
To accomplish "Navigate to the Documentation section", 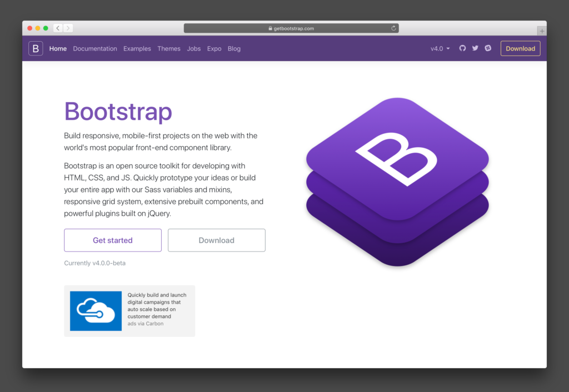I will click(x=95, y=48).
